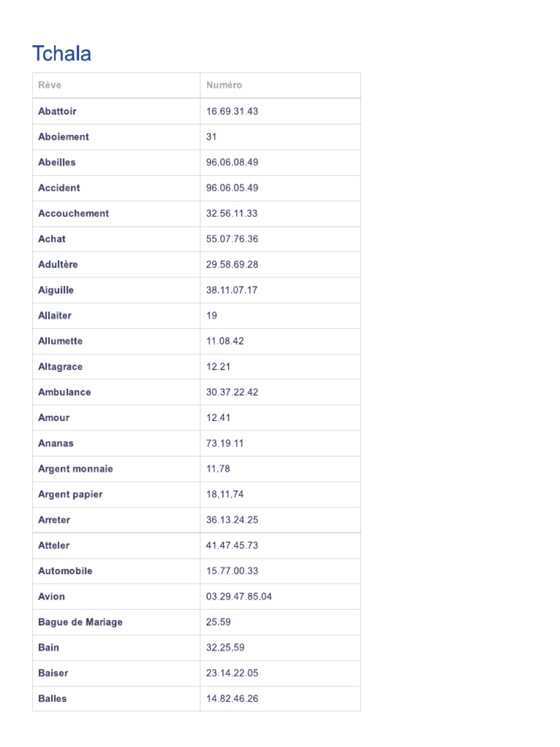This screenshot has height=747, width=560.
Task: Select the Automobile row label
Action: pos(65,571)
